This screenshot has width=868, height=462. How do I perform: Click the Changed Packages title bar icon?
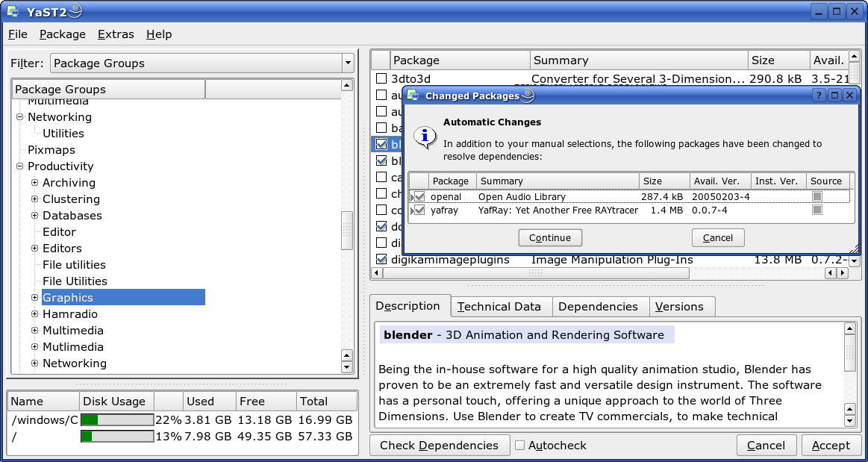pyautogui.click(x=413, y=96)
